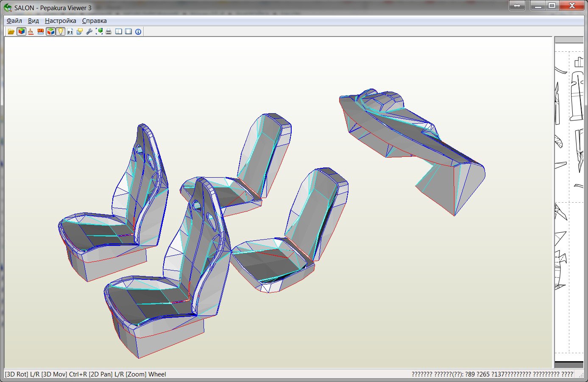Image resolution: width=588 pixels, height=382 pixels.
Task: Expand the Настройка menu
Action: click(x=61, y=21)
